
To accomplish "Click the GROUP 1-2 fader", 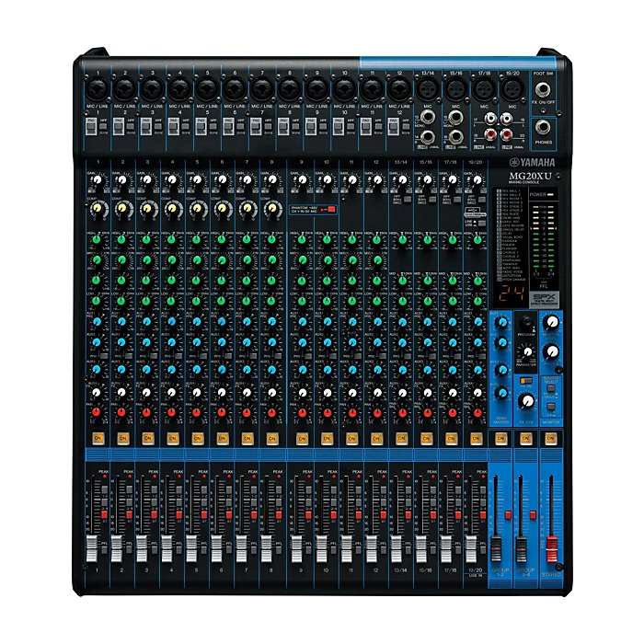I will pos(496,548).
